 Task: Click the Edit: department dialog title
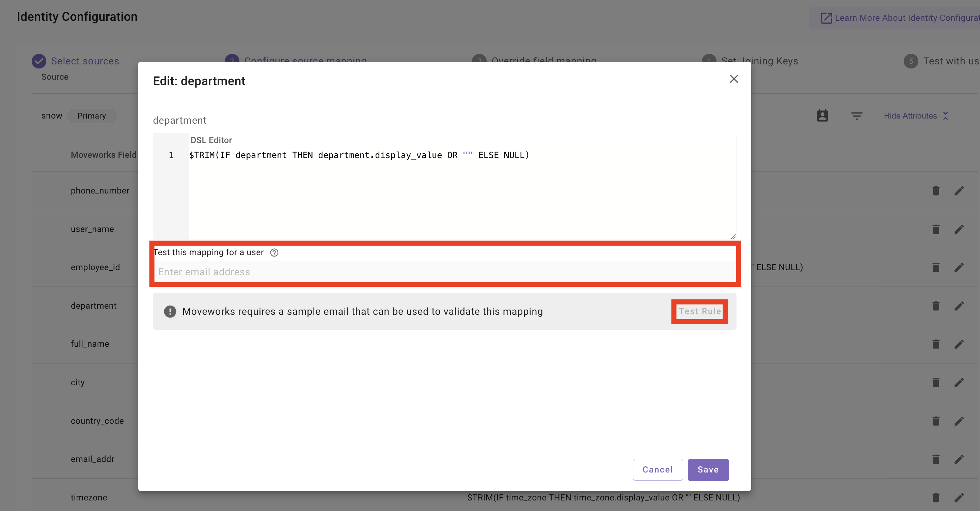tap(199, 81)
